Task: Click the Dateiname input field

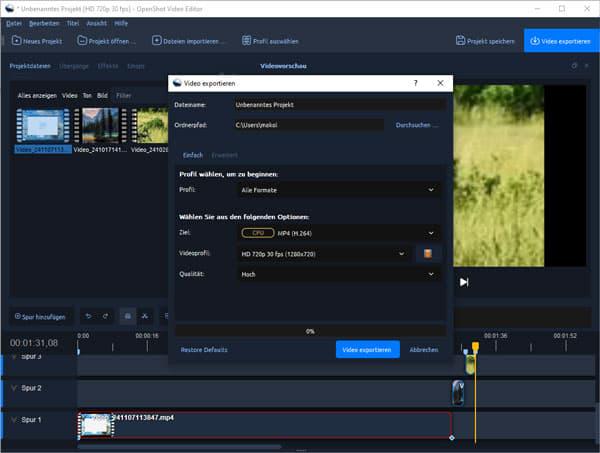Action: (340, 104)
